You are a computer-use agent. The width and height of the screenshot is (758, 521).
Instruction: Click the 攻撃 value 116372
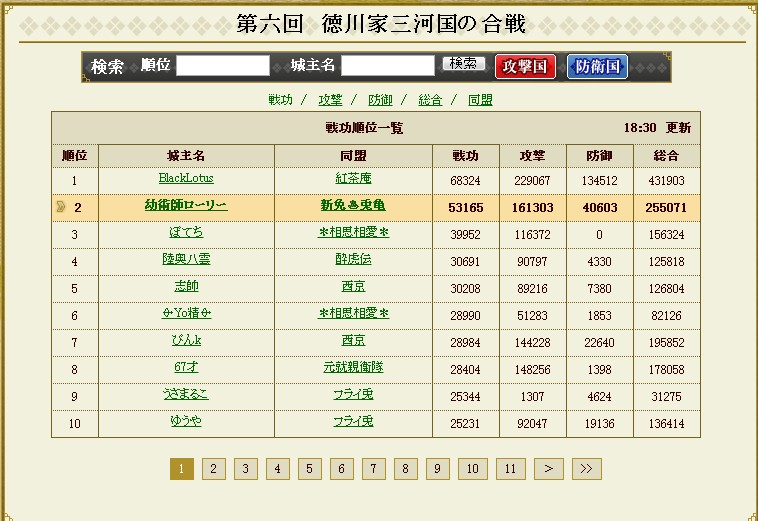(532, 235)
